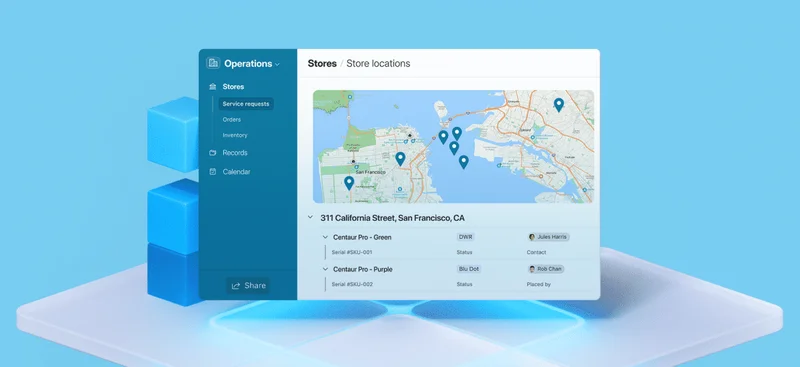Screen dimensions: 800x367
Task: Click the Stores breadcrumb in the header
Action: click(x=322, y=64)
